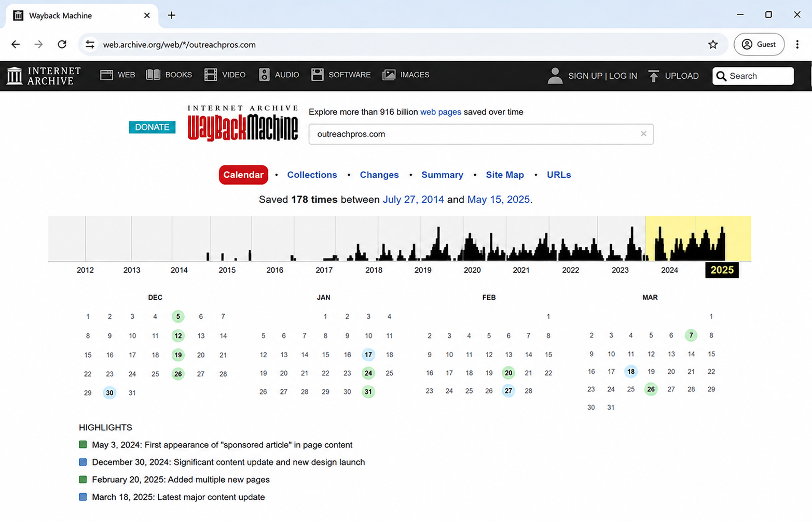The height and width of the screenshot is (521, 812).
Task: Click the DONATE button
Action: click(x=152, y=127)
